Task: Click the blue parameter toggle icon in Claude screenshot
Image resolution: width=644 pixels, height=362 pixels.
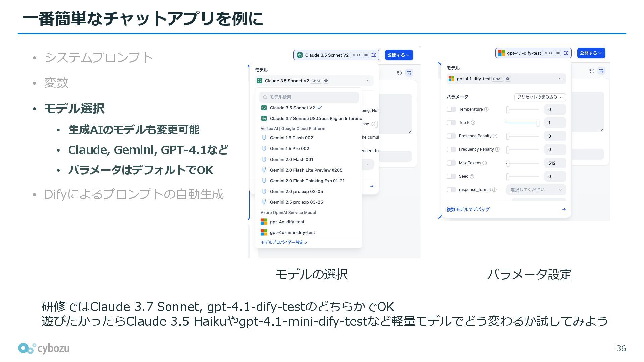Action: point(409,73)
